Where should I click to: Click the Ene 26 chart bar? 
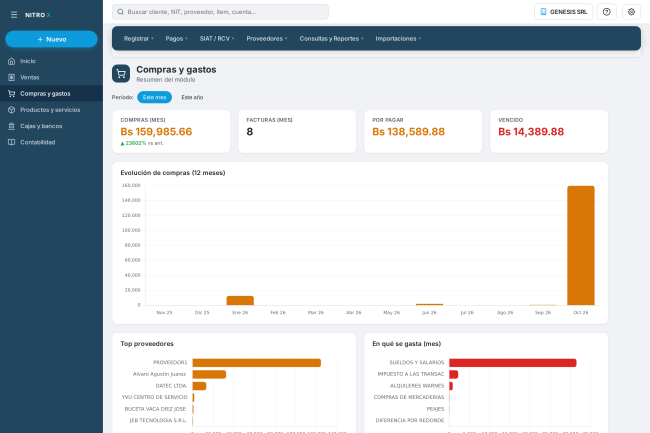tap(240, 301)
